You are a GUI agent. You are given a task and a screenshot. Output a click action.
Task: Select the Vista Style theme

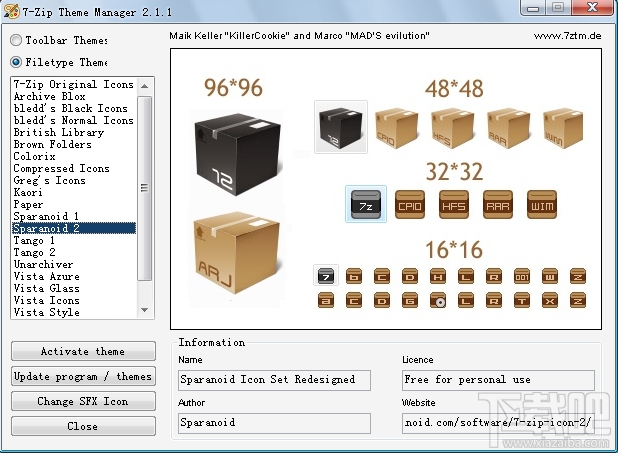74,312
